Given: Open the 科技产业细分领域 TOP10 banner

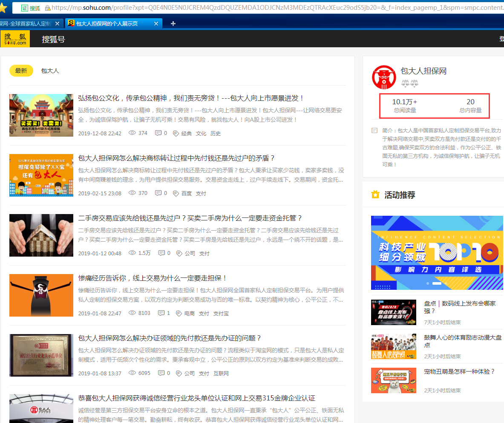Looking at the screenshot, I should (x=437, y=253).
